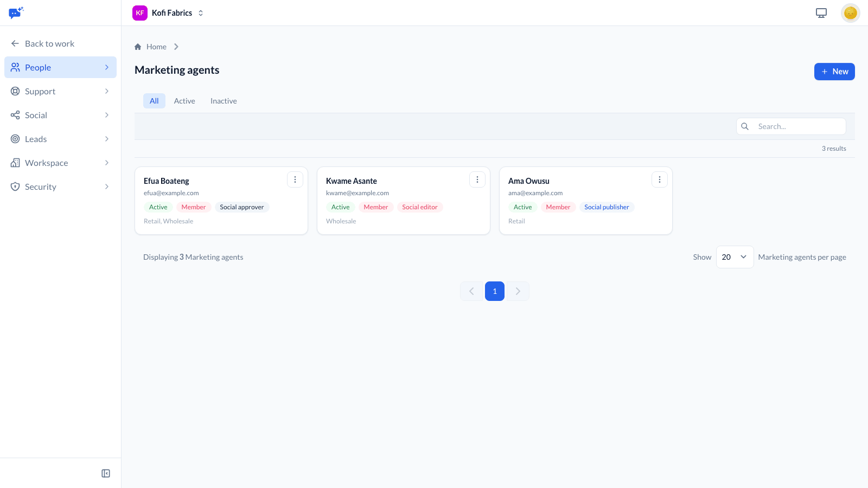Switch to the Active tab
868x488 pixels.
tap(184, 101)
